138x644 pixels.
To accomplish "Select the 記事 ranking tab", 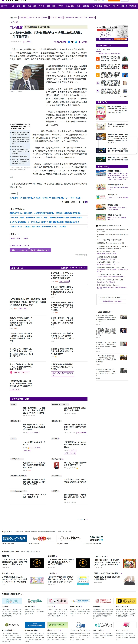I will tap(98, 50).
